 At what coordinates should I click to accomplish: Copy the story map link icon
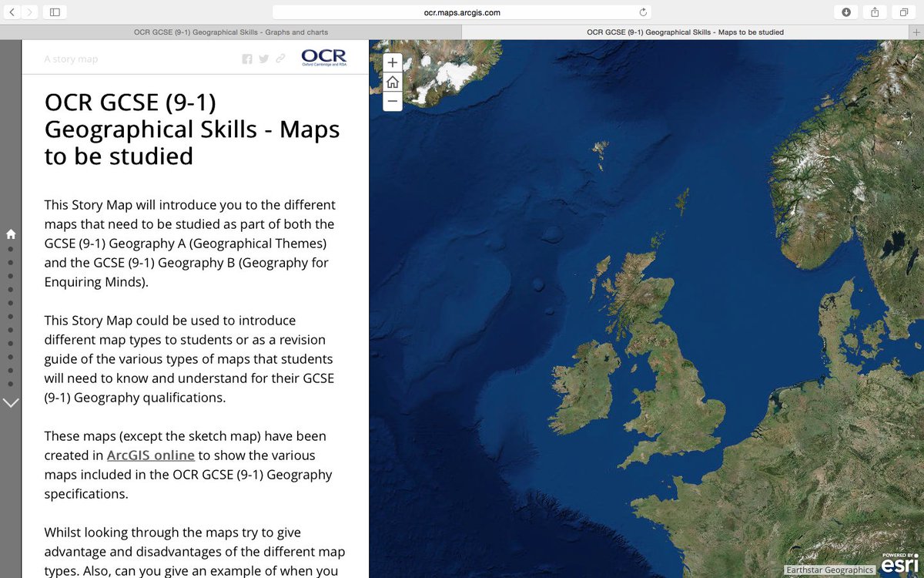tap(280, 59)
